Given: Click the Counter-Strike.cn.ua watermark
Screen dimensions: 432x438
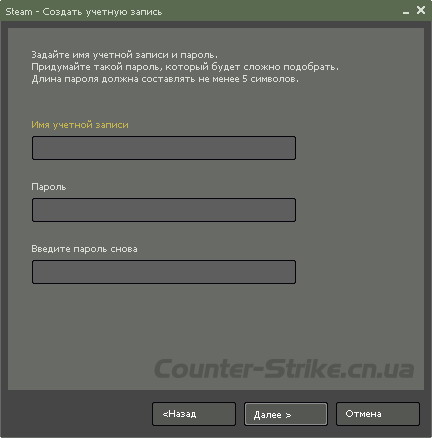Looking at the screenshot, I should [x=284, y=369].
